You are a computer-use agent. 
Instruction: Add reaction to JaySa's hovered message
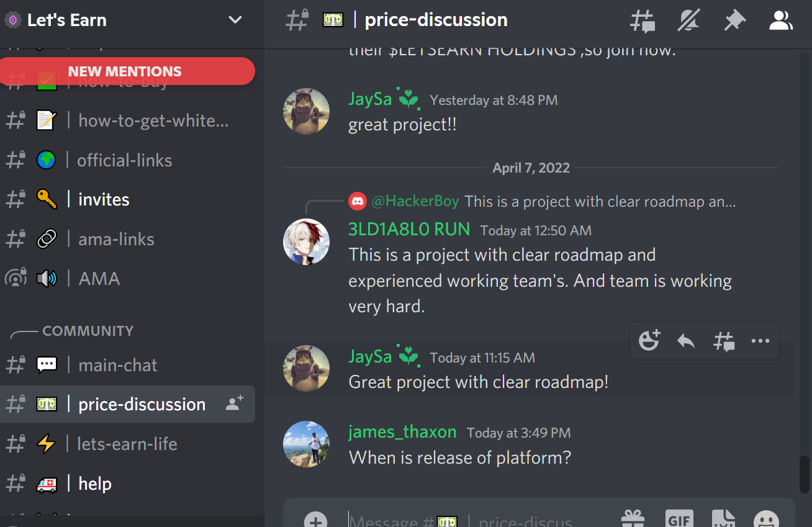[x=649, y=340]
